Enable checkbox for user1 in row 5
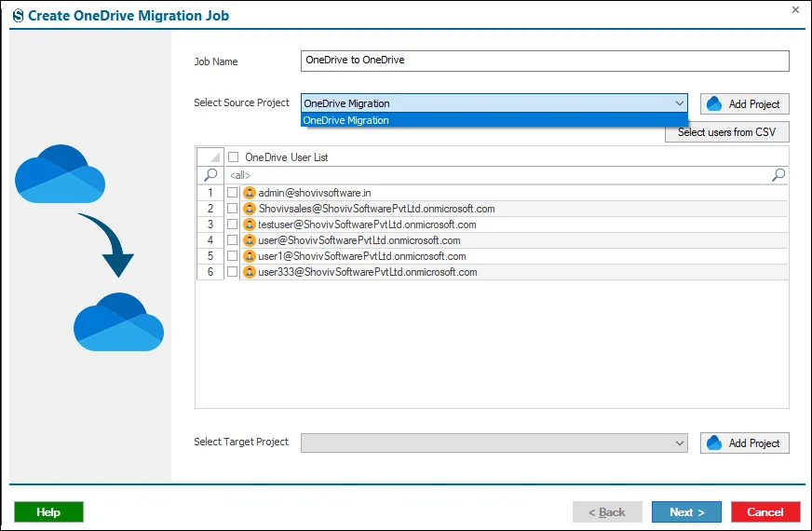Screen dimensions: 812x531 [x=232, y=256]
